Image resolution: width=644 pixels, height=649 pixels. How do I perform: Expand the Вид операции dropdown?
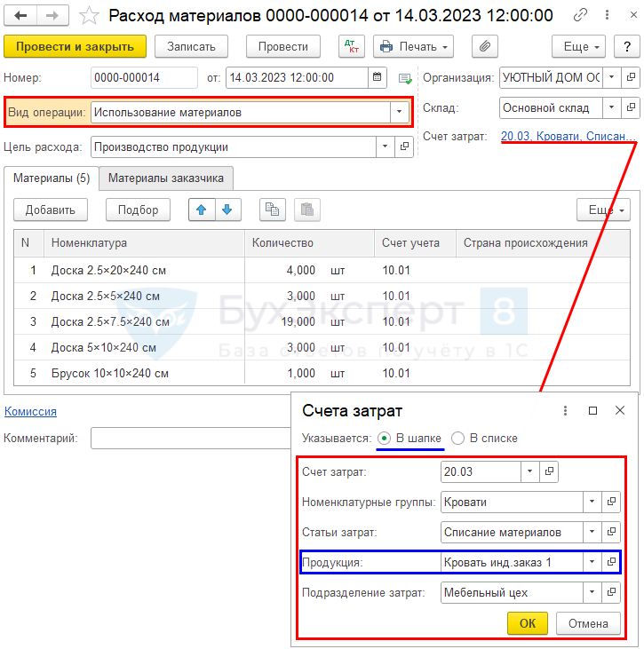point(399,112)
